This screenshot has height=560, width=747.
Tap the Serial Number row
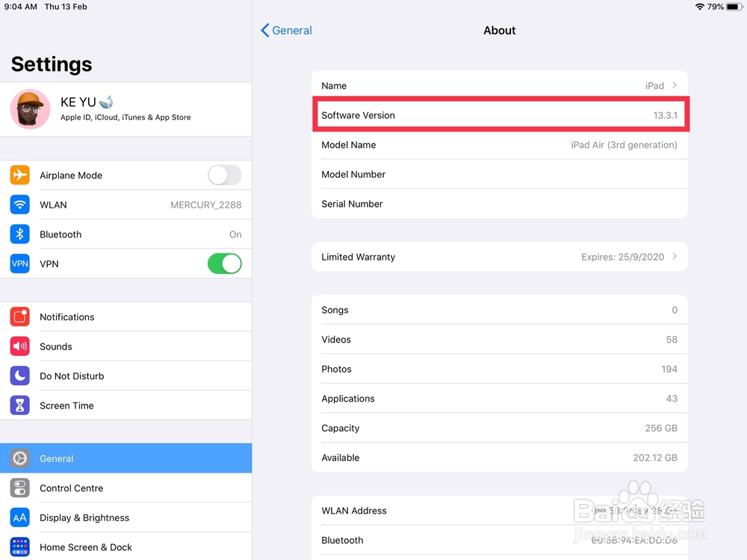coord(500,203)
